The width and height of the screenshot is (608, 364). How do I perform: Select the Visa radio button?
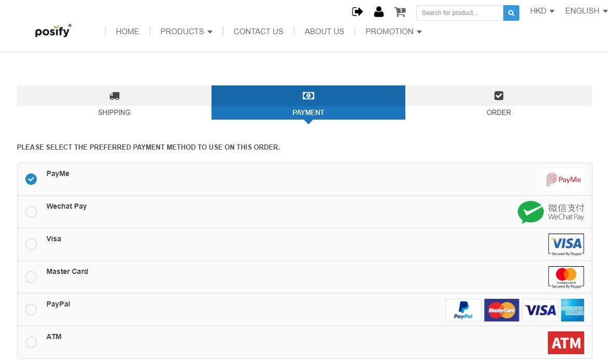pyautogui.click(x=31, y=244)
